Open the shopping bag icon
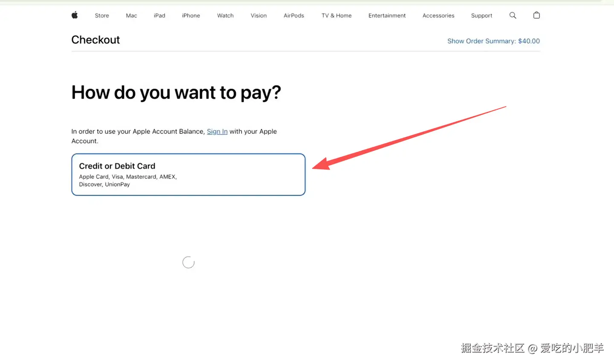The width and height of the screenshot is (614, 364). (536, 15)
